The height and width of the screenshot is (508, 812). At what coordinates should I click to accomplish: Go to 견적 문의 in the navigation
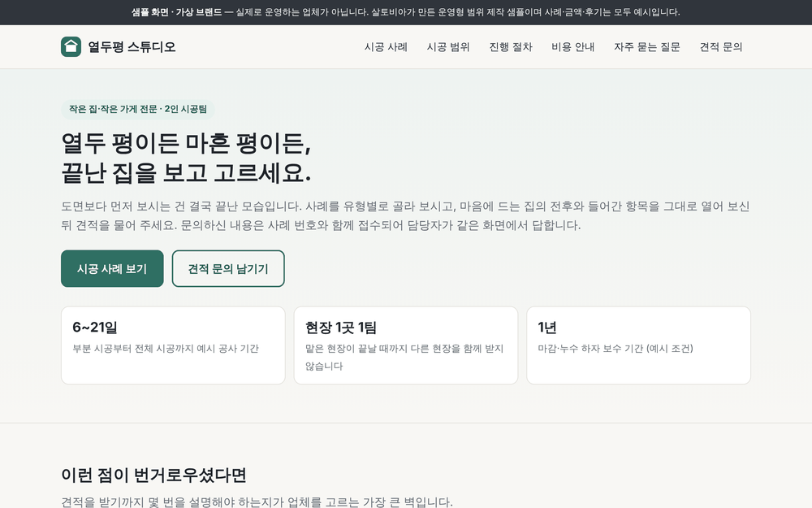[x=721, y=46]
